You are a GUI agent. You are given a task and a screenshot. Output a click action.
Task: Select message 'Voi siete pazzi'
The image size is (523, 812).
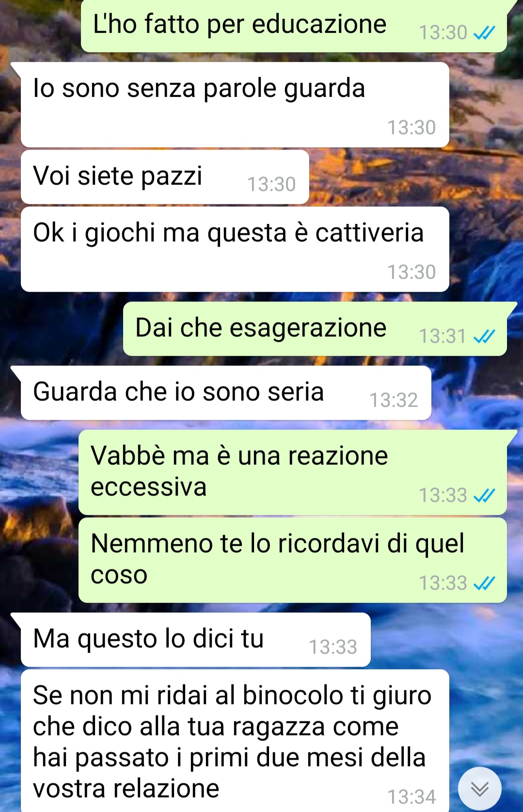[165, 177]
